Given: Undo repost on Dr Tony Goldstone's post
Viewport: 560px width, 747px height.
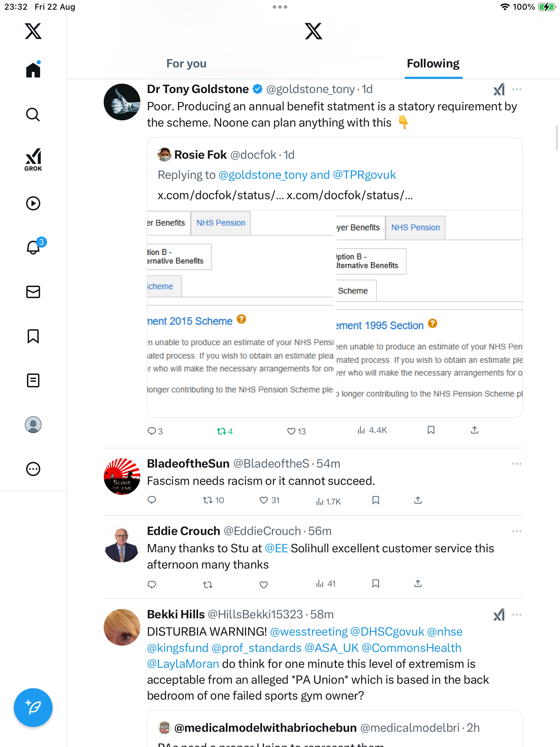Looking at the screenshot, I should coord(221,431).
